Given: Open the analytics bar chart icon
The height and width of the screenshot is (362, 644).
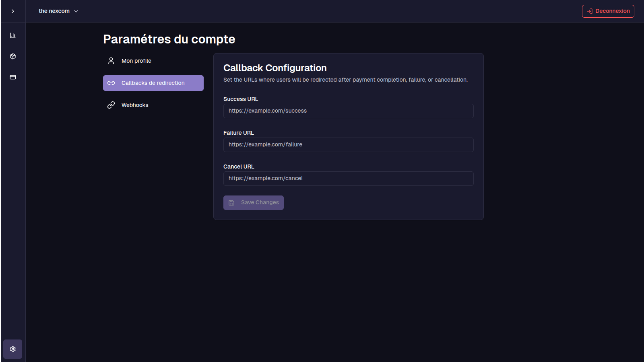Looking at the screenshot, I should (13, 35).
